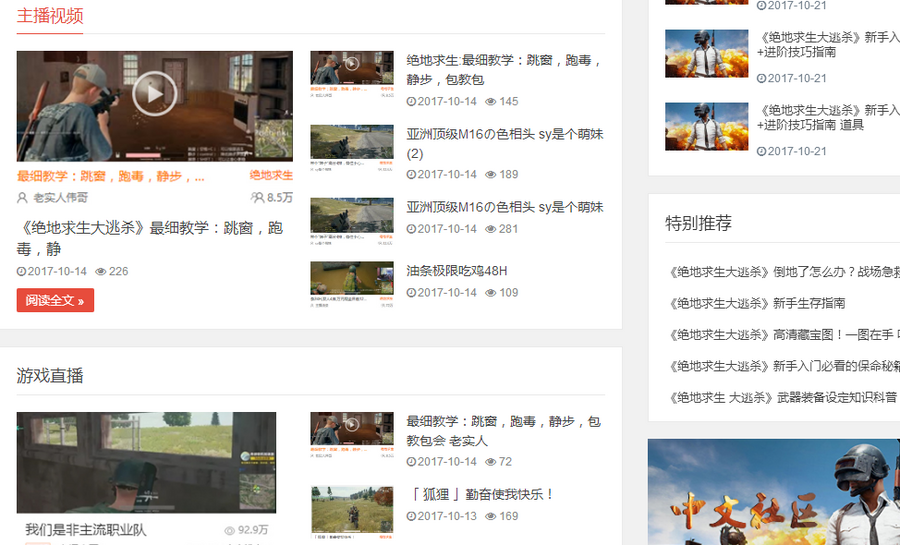Open thumbnail of 「狐狸」勤奋使我快乐
Viewport: 900px width, 545px height.
pyautogui.click(x=352, y=512)
